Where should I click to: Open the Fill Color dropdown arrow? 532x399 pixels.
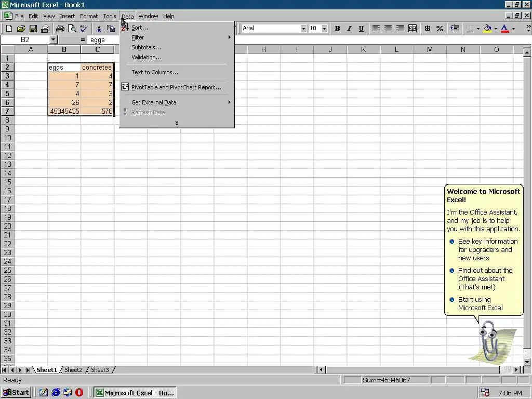(496, 29)
